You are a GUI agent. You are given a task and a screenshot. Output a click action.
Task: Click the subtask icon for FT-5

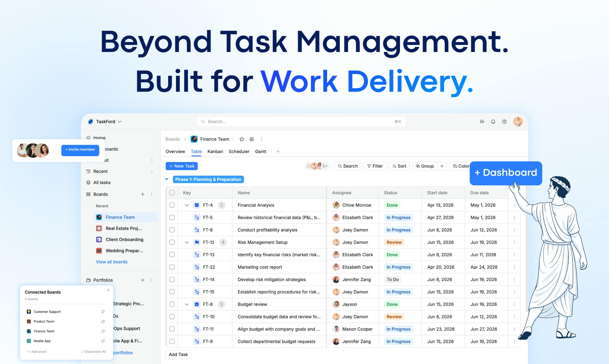[197, 218]
